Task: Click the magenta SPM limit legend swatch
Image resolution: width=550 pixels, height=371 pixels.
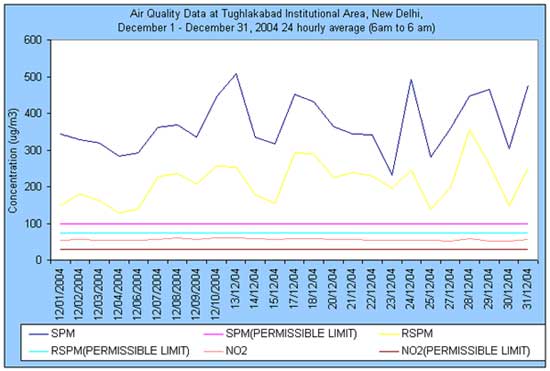Action: (213, 333)
